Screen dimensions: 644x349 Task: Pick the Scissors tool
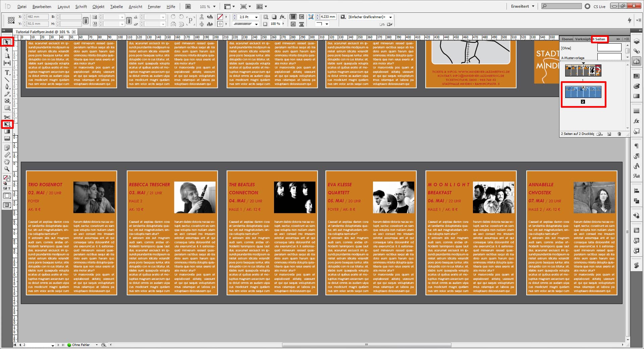[7, 117]
